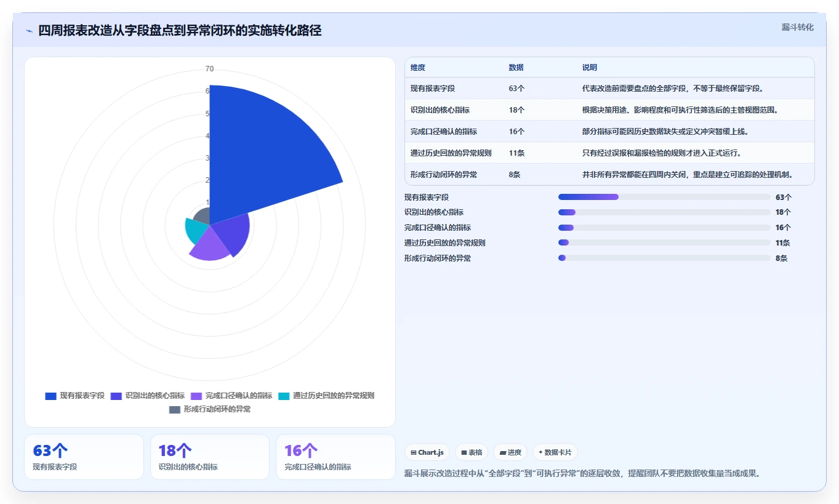Click the 18个 progress value
The height and width of the screenshot is (504, 839).
click(784, 212)
